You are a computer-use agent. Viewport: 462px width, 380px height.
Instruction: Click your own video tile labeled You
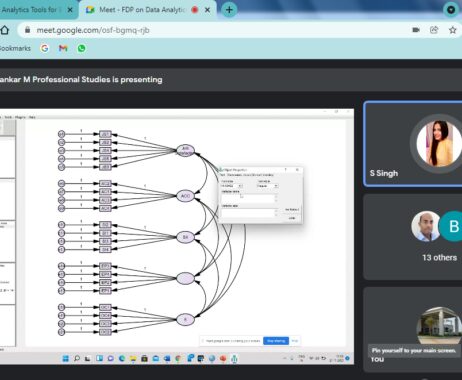pos(413,329)
